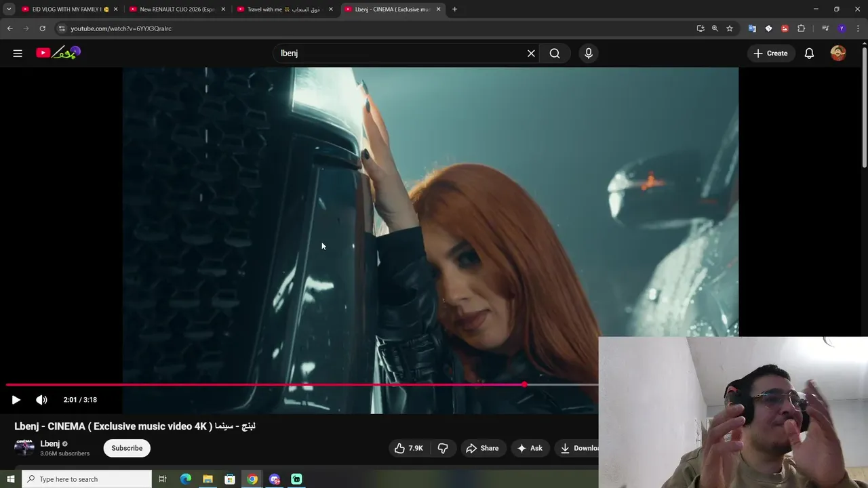Screen dimensions: 868x488
Task: Reload the current page
Action: pos(42,28)
